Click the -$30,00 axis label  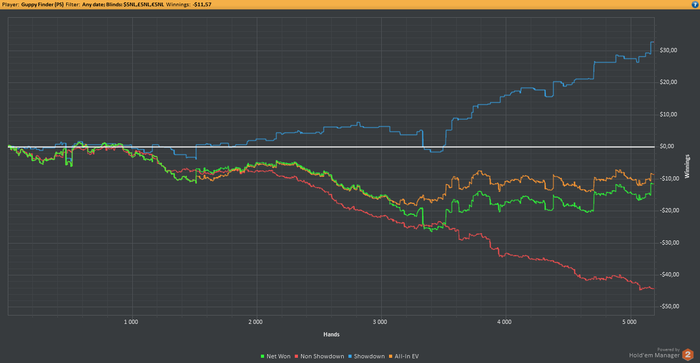(x=669, y=242)
